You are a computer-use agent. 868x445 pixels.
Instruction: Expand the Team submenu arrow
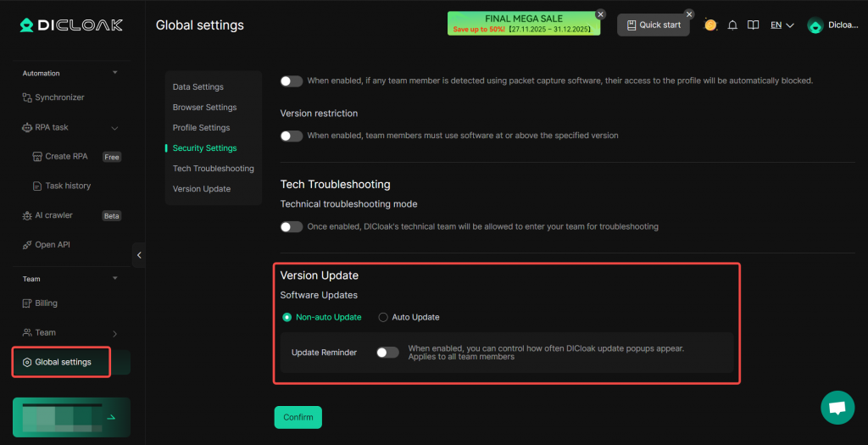pyautogui.click(x=114, y=333)
